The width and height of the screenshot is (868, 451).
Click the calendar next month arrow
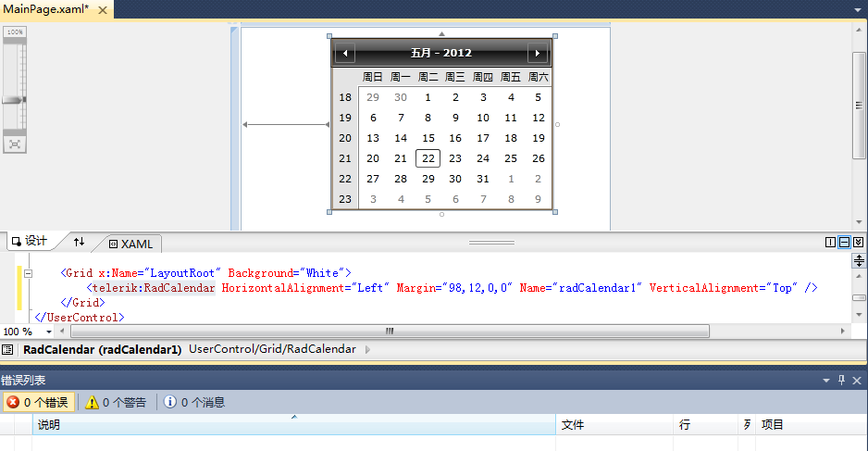[537, 53]
